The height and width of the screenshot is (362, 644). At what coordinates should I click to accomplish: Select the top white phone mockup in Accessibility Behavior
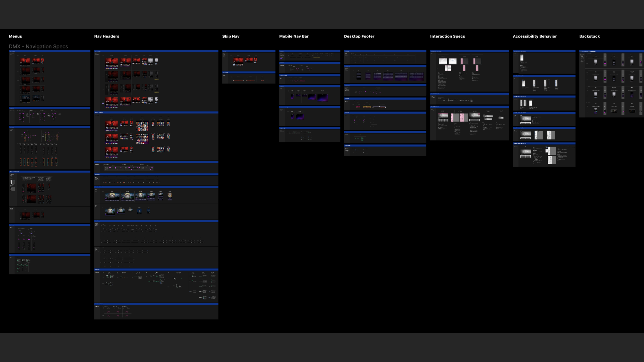pyautogui.click(x=522, y=58)
